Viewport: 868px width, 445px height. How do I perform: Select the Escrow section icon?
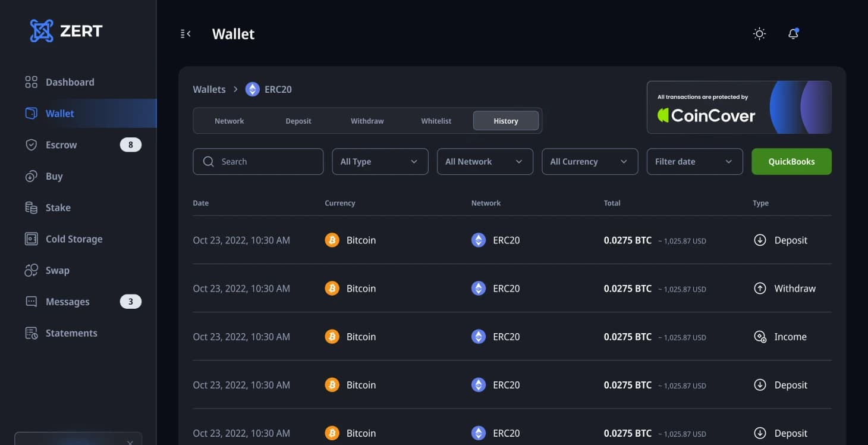point(31,145)
